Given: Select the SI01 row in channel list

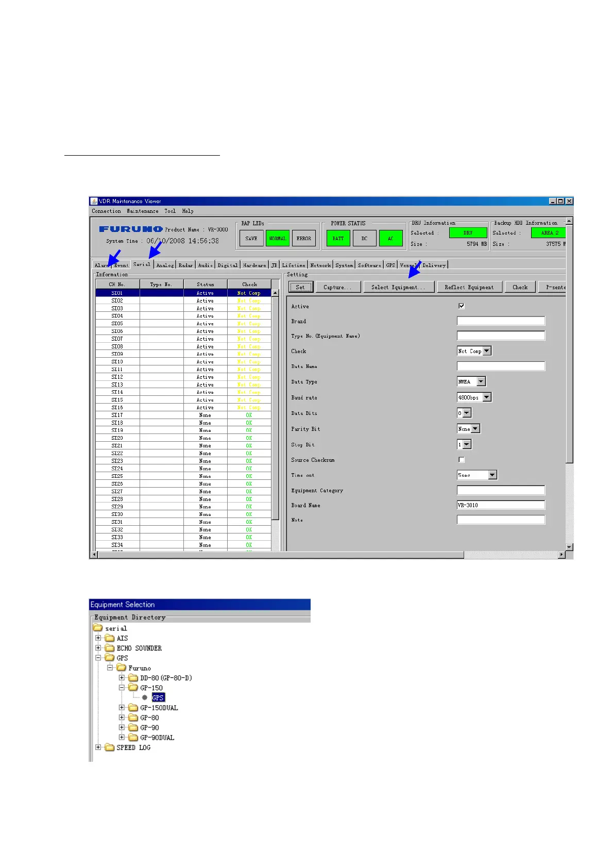Looking at the screenshot, I should click(x=183, y=293).
